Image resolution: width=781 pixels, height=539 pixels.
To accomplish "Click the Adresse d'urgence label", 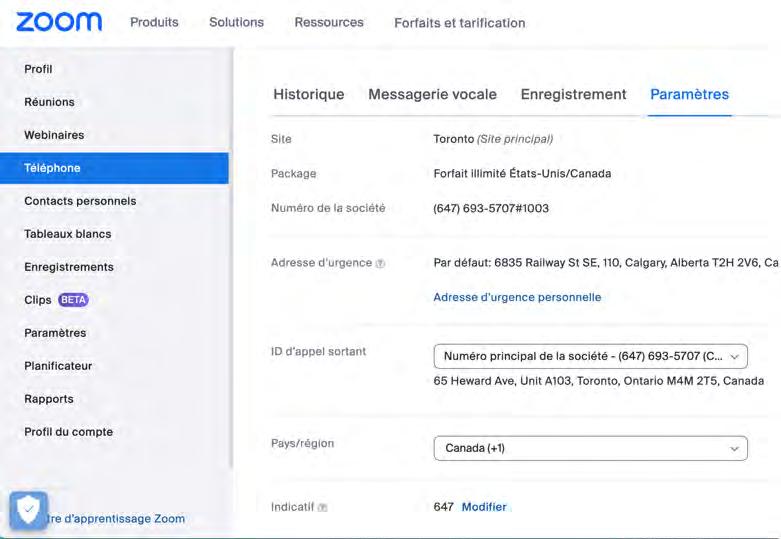I will [321, 263].
